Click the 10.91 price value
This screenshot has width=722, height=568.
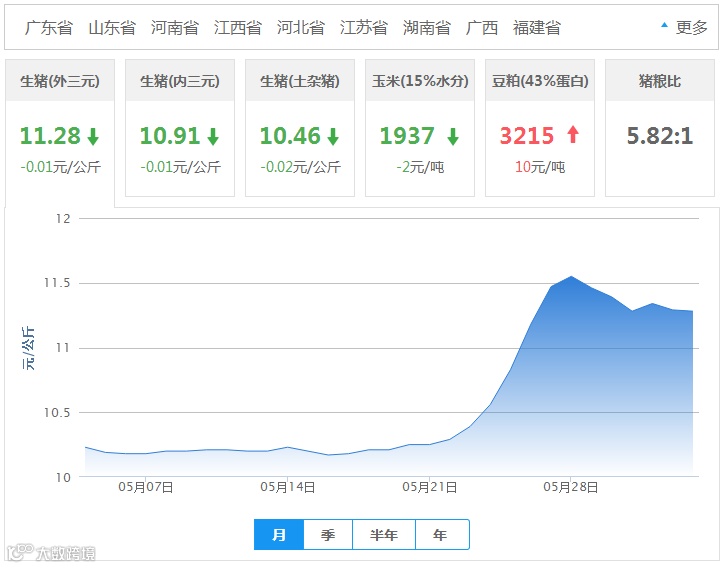(x=170, y=136)
